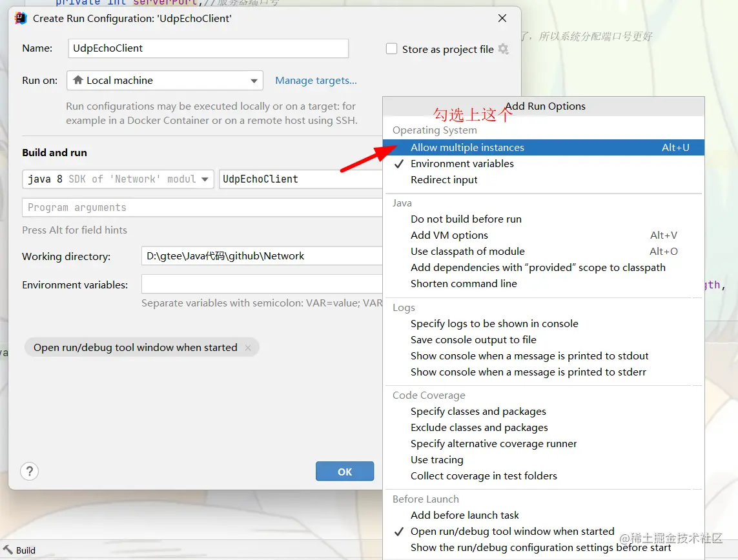Open the Manage targets link
Screen dimensions: 738x560
click(316, 81)
